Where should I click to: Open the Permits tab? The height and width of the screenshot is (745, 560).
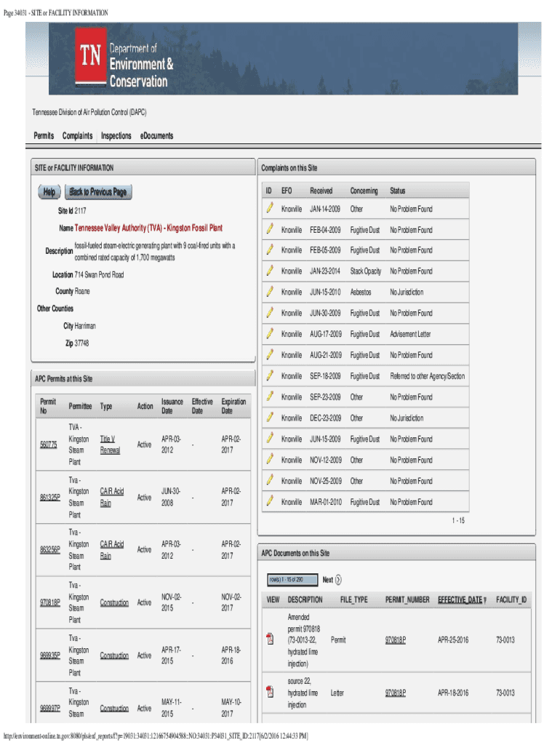44,136
